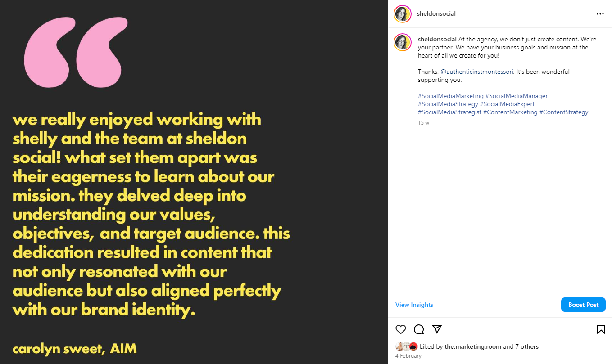Viewport: 612px width, 364px height.
Task: Open the #ContentStrategy hashtag
Action: point(564,112)
